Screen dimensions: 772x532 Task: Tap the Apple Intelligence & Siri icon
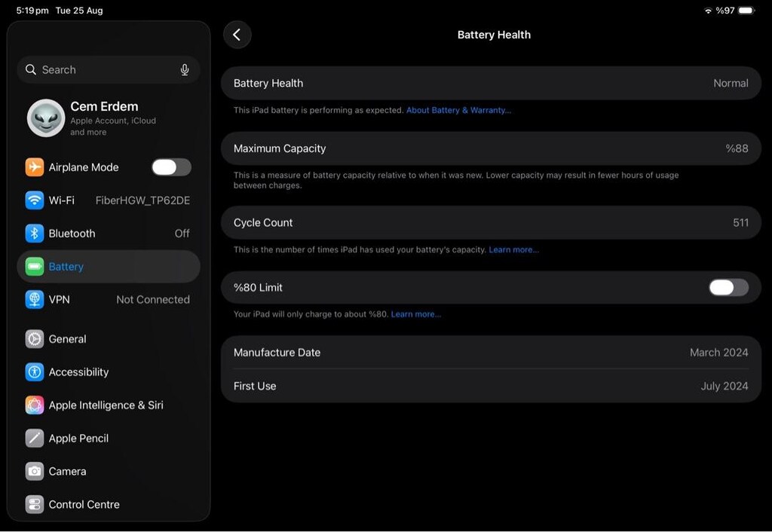[x=35, y=405]
